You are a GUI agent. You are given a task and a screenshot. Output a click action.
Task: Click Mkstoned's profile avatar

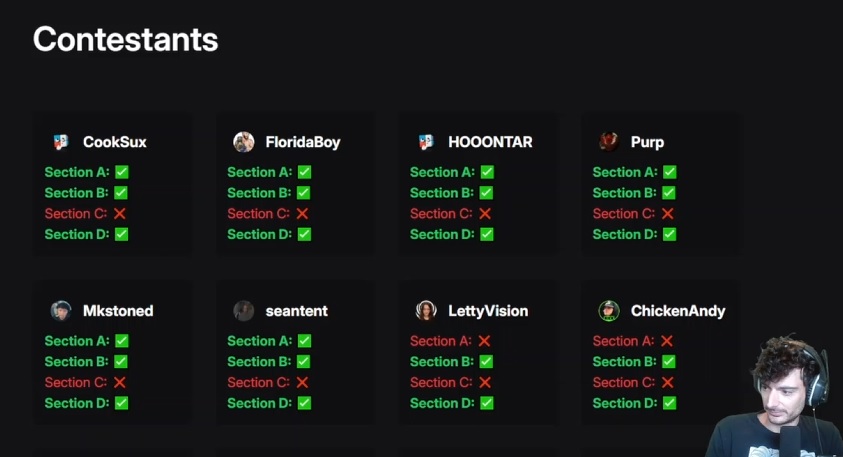click(x=61, y=311)
